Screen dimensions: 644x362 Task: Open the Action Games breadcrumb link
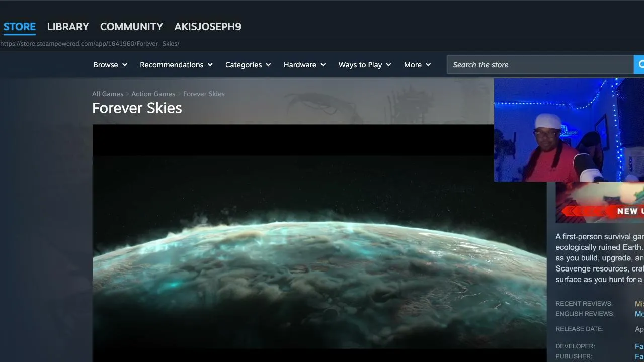[153, 94]
